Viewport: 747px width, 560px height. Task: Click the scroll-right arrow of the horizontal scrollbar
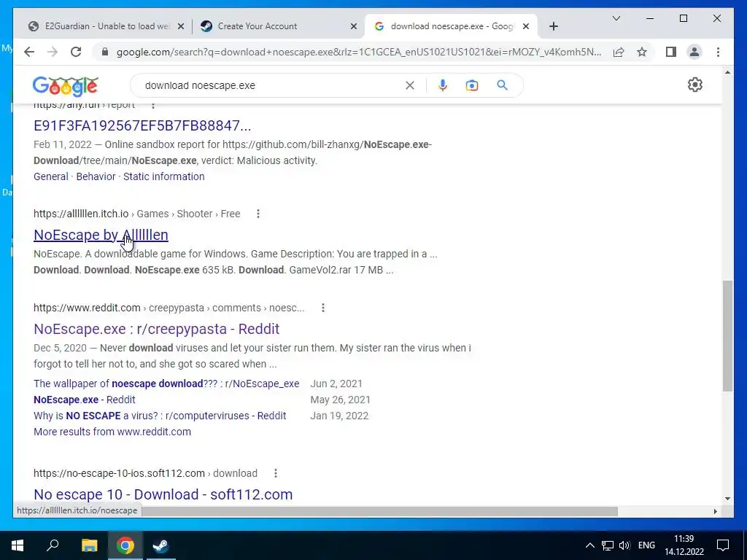pyautogui.click(x=715, y=511)
